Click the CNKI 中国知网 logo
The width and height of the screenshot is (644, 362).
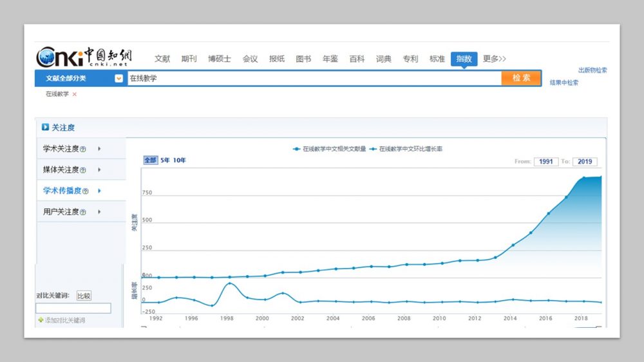[84, 57]
